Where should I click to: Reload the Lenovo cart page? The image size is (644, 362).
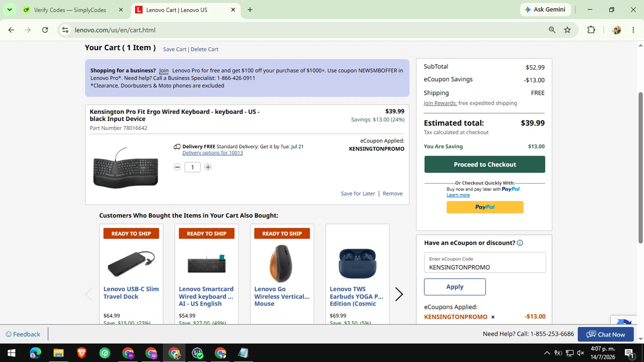[x=45, y=30]
